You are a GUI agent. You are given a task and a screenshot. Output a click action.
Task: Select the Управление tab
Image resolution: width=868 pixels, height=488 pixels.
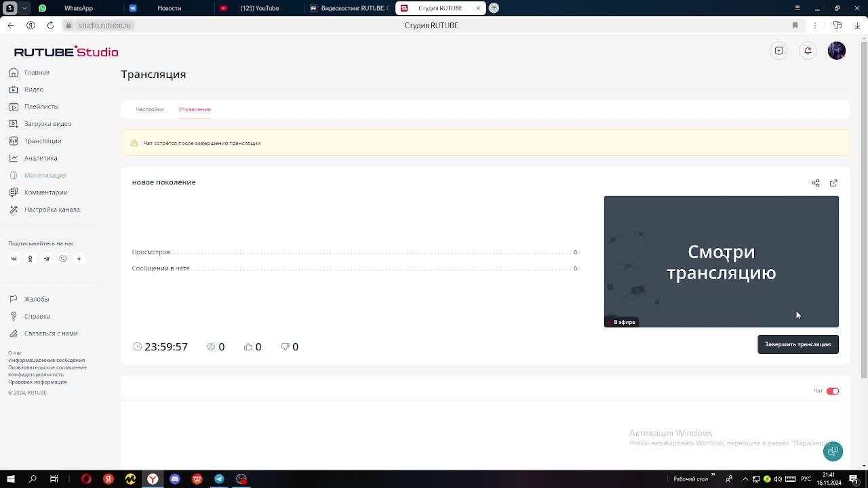tap(195, 109)
